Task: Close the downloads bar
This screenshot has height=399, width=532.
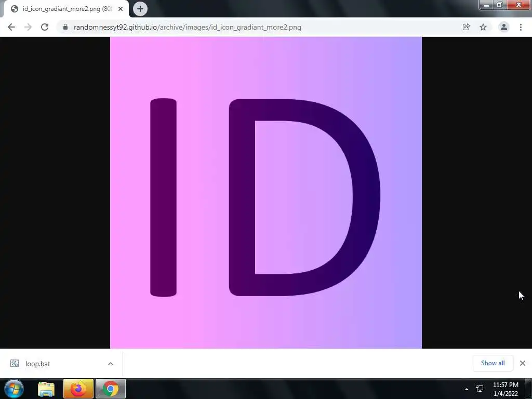Action: (x=523, y=363)
